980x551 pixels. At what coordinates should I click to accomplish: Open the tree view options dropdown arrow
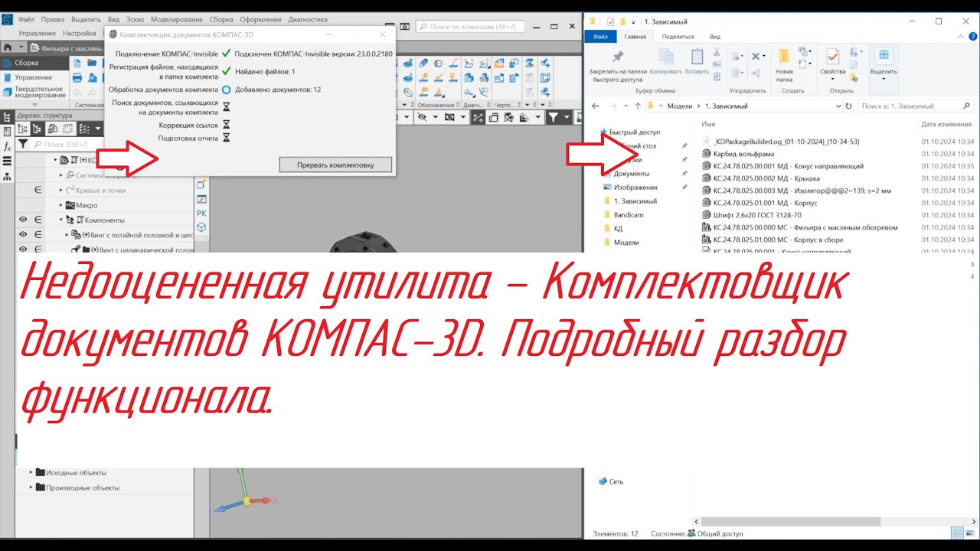coord(97,129)
